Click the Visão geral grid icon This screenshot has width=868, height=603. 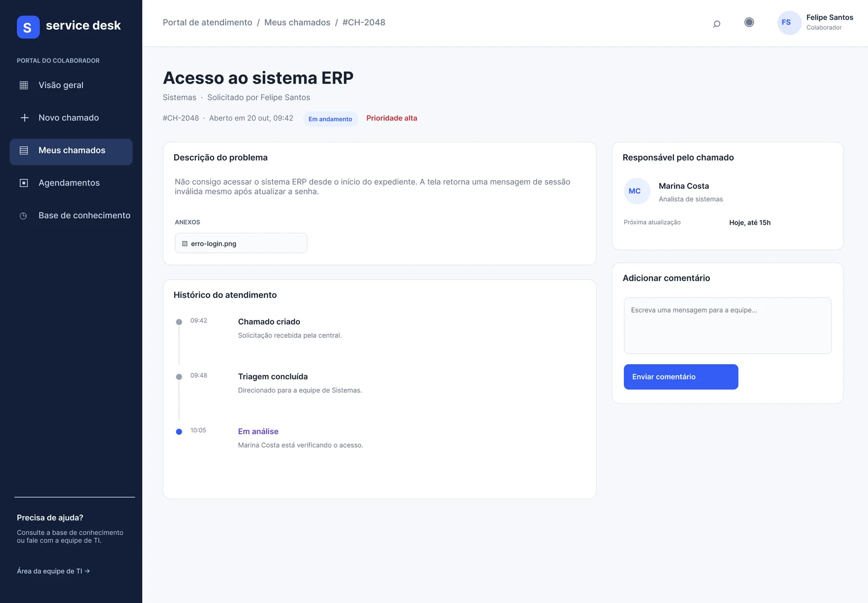pyautogui.click(x=24, y=85)
